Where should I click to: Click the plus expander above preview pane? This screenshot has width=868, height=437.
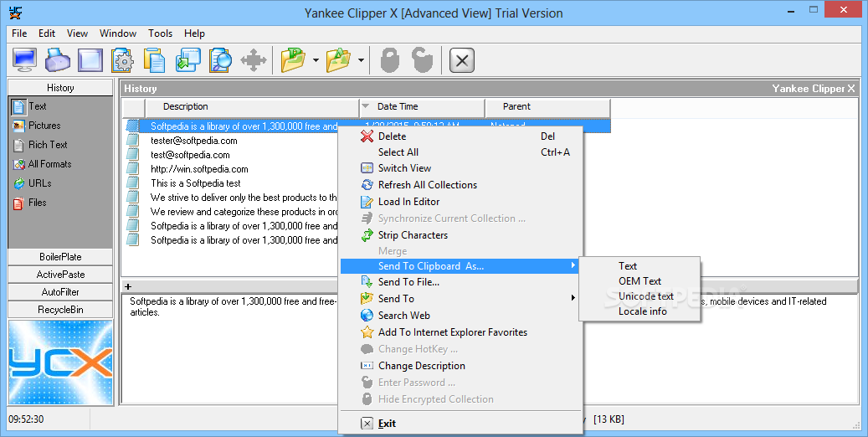128,286
